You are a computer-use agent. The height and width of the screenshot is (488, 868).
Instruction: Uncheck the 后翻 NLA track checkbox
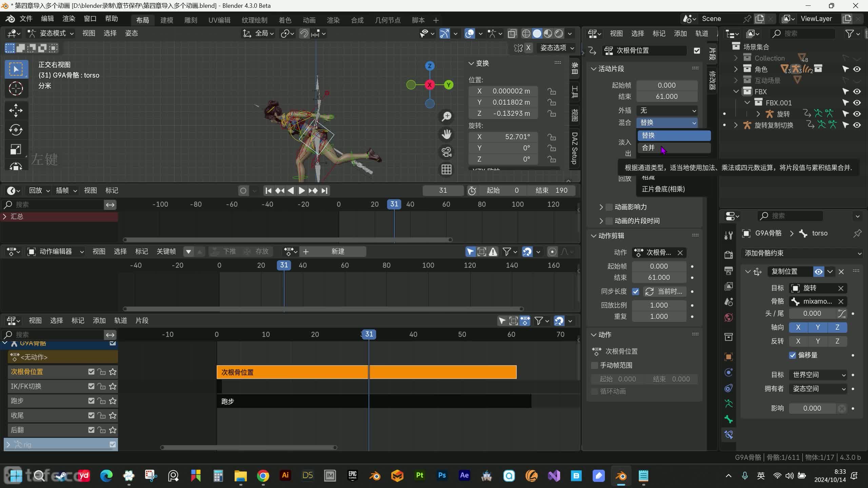(x=91, y=430)
